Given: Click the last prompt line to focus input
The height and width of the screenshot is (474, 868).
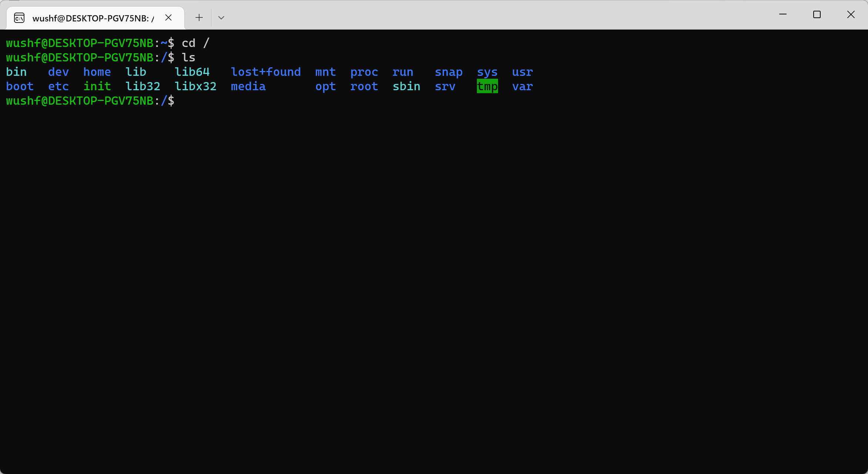Looking at the screenshot, I should [90, 101].
